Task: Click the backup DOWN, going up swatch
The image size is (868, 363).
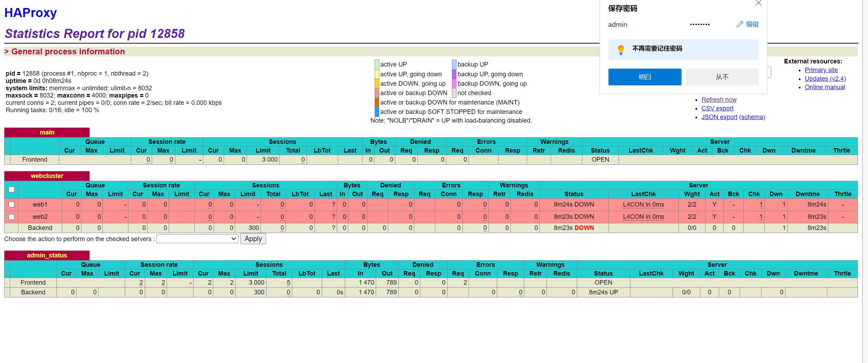Action: point(454,84)
